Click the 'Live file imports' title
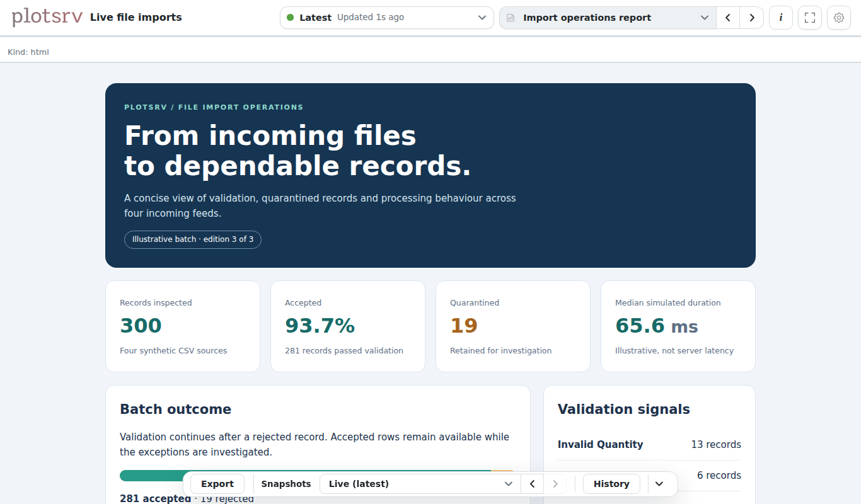 point(136,18)
